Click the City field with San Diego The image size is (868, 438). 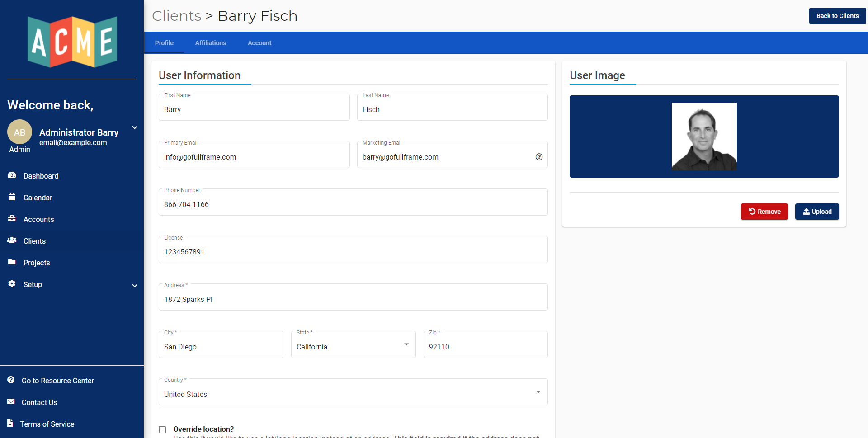pyautogui.click(x=221, y=345)
